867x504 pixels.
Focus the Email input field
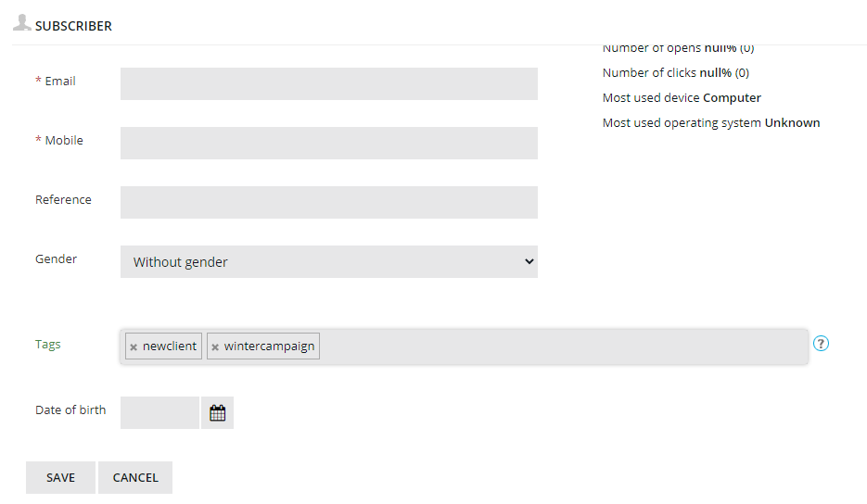click(328, 83)
